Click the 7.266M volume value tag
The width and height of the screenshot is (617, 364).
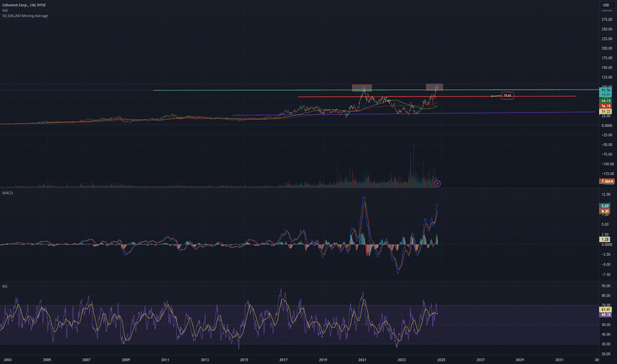[x=606, y=181]
